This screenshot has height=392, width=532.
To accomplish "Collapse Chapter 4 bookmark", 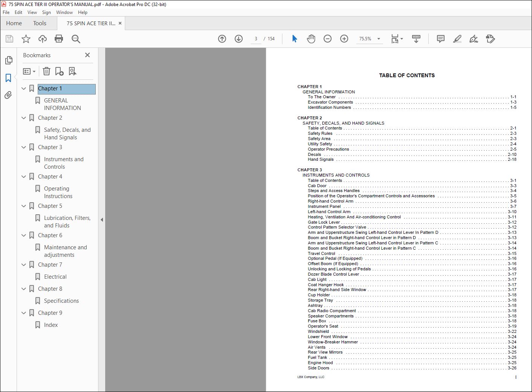I will [24, 177].
